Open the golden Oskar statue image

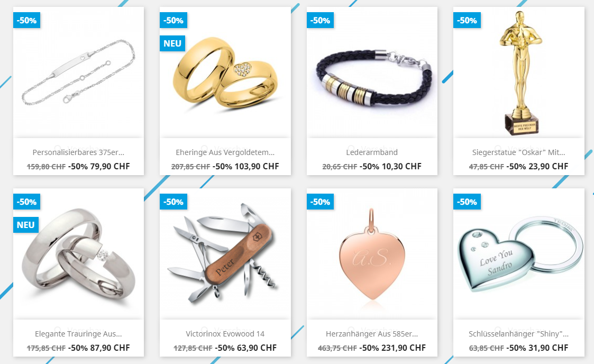(x=518, y=72)
